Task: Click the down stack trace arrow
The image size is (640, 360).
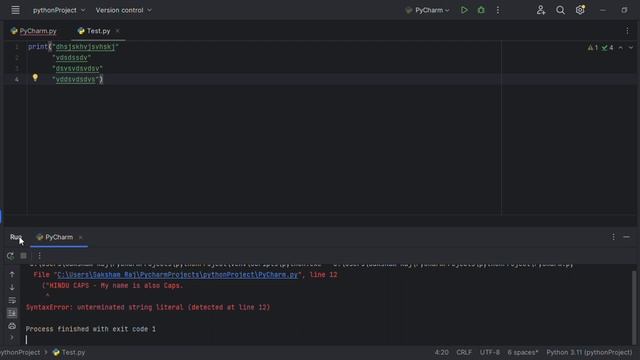Action: click(12, 288)
